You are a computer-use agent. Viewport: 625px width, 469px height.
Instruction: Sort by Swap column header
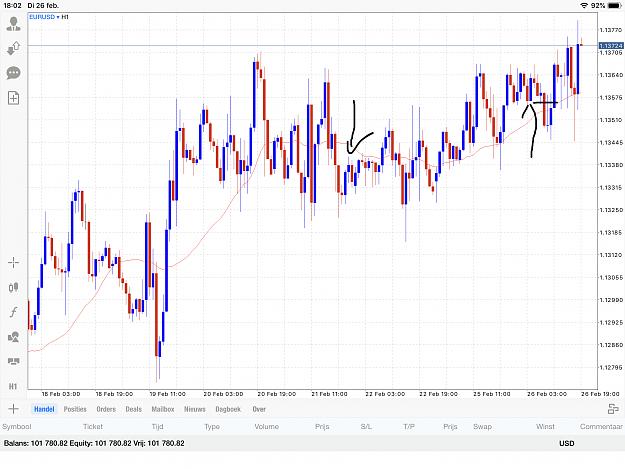click(482, 427)
